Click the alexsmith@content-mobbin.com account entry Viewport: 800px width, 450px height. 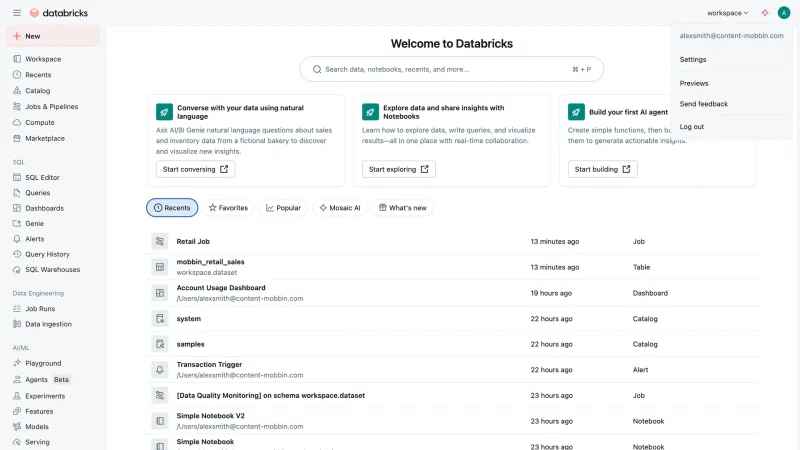(x=732, y=36)
